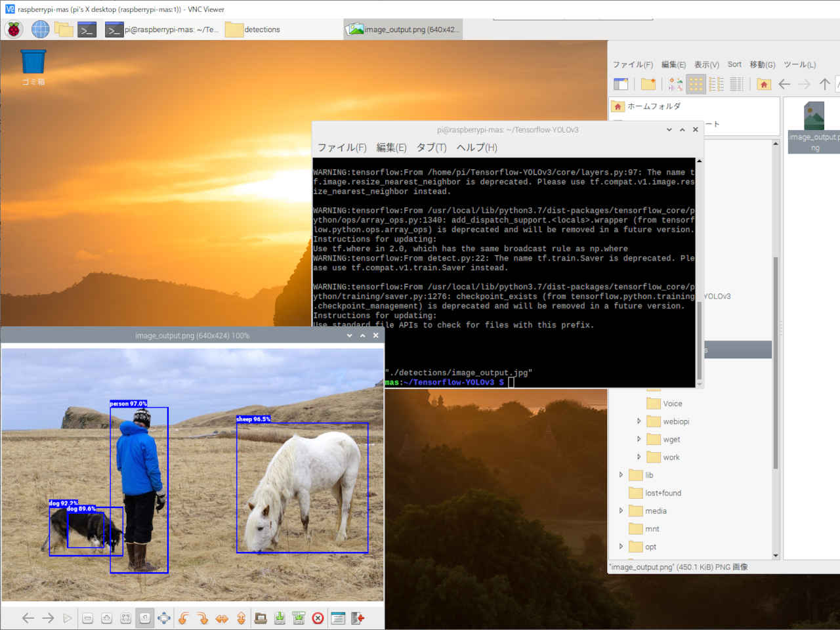
Task: Open a file in the image viewer
Action: pos(261,618)
